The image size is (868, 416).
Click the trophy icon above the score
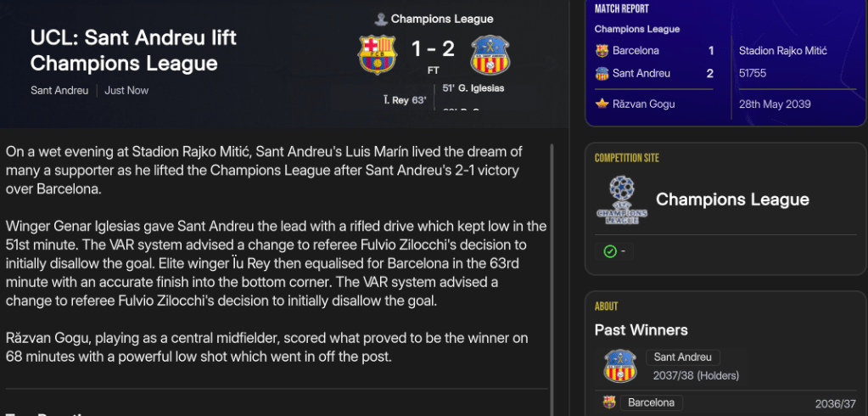click(x=382, y=19)
